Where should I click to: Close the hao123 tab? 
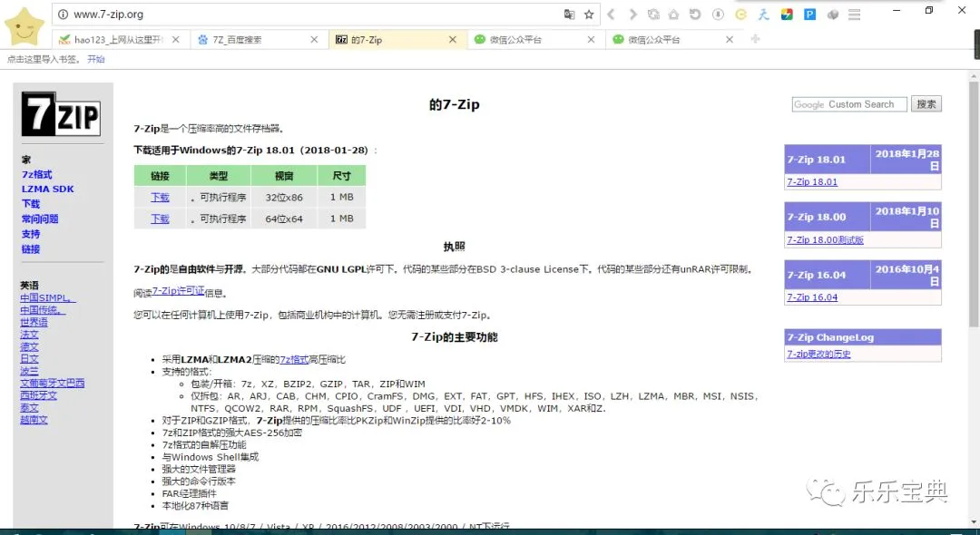[176, 39]
